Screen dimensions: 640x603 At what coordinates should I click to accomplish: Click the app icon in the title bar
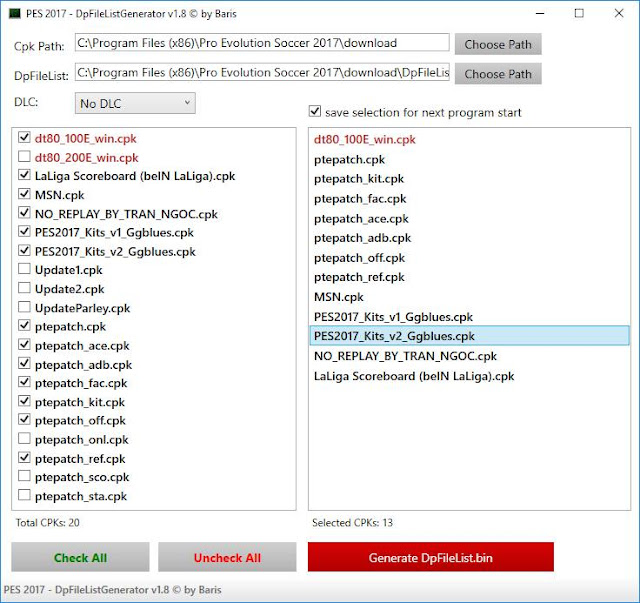[15, 13]
